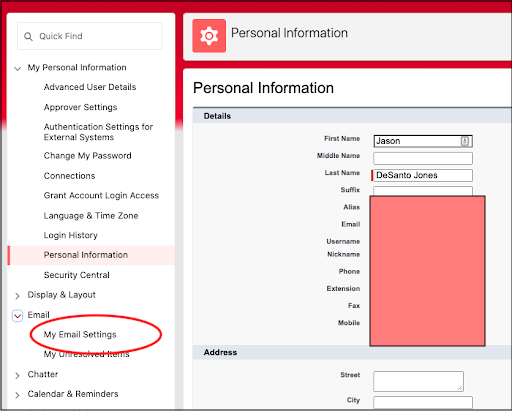Go to Approver Settings
The width and height of the screenshot is (512, 411).
point(80,107)
